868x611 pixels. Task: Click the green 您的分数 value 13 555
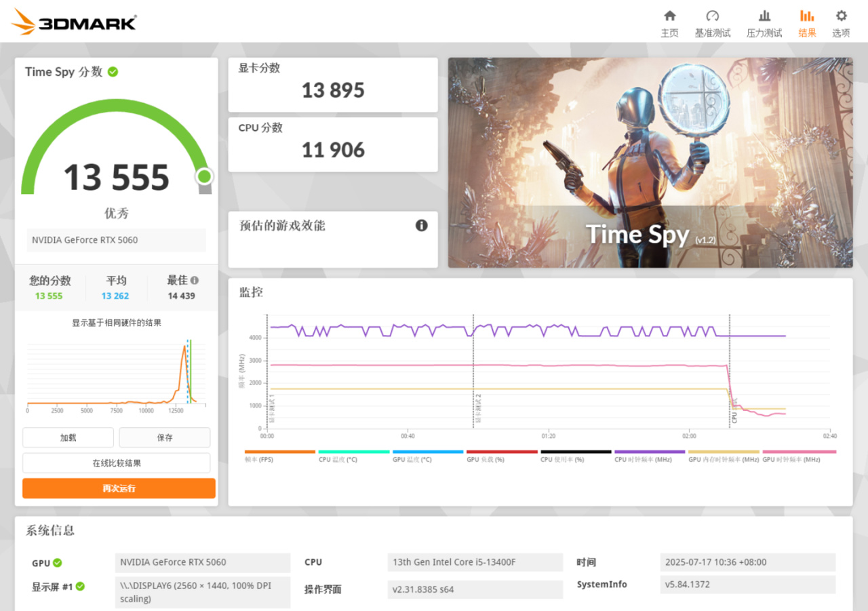pos(49,296)
